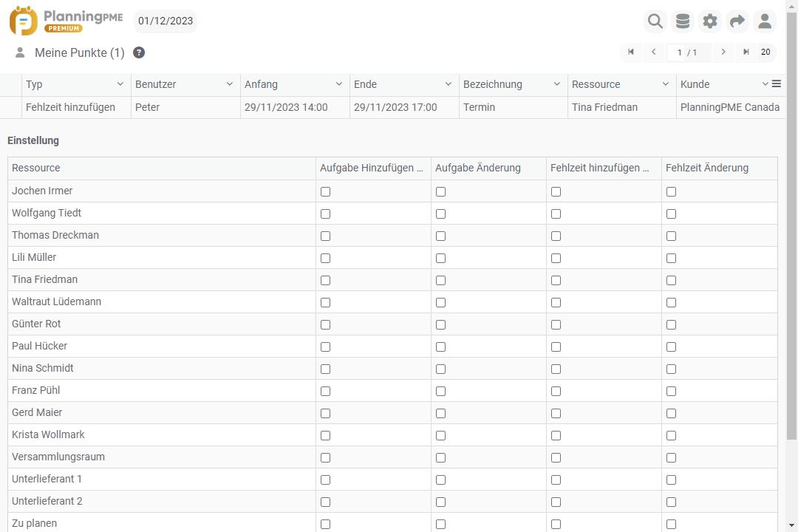
Task: Open the 01/12/2023 date button
Action: (x=166, y=21)
